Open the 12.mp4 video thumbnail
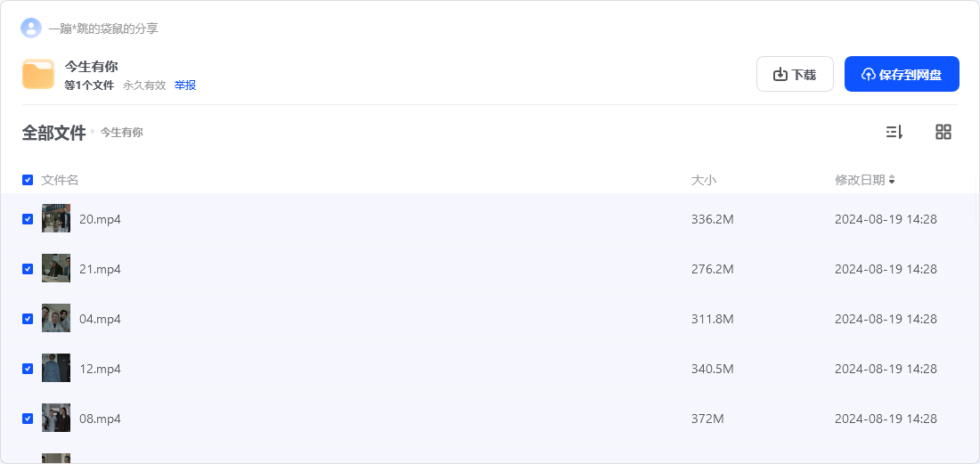 click(55, 369)
